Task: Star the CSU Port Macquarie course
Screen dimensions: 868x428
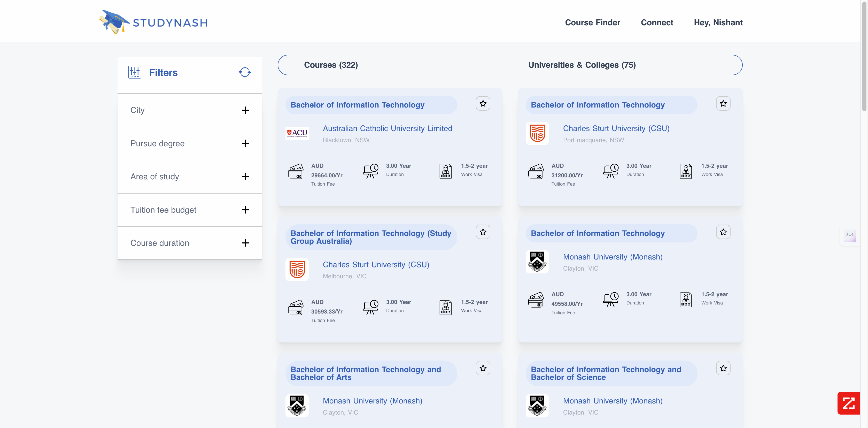Action: (x=723, y=103)
